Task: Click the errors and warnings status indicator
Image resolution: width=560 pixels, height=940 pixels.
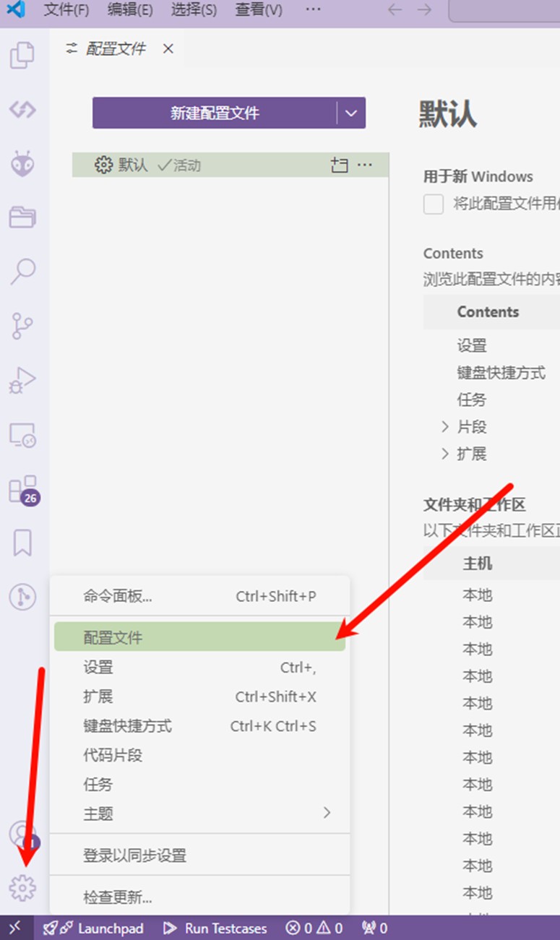Action: [x=314, y=928]
